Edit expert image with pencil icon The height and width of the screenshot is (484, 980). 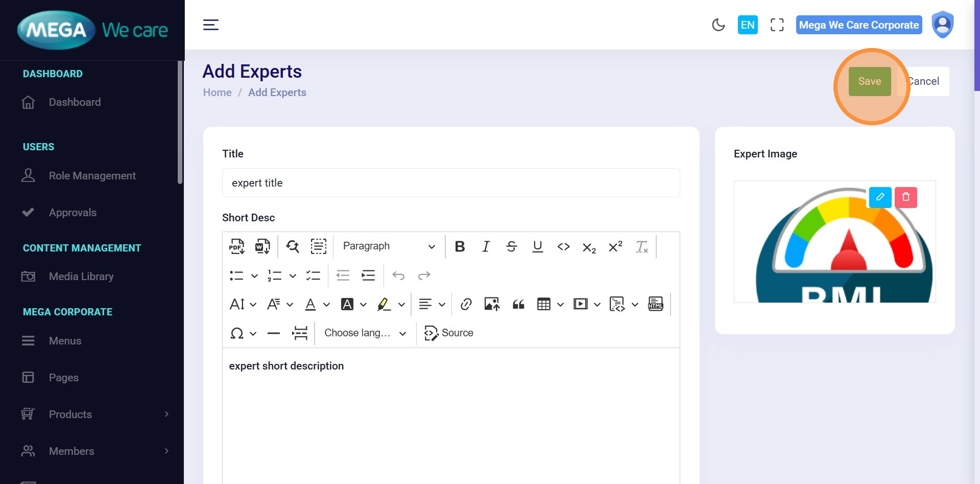880,197
